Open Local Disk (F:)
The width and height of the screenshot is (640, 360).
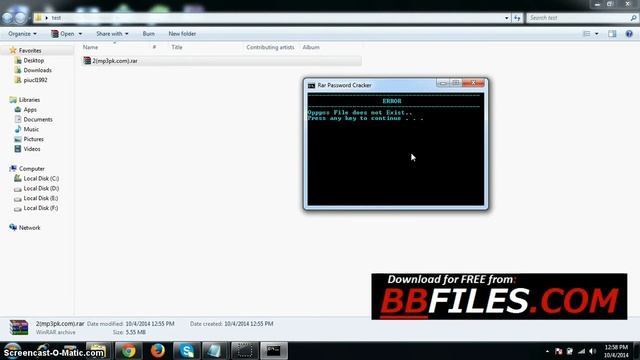[x=40, y=208]
